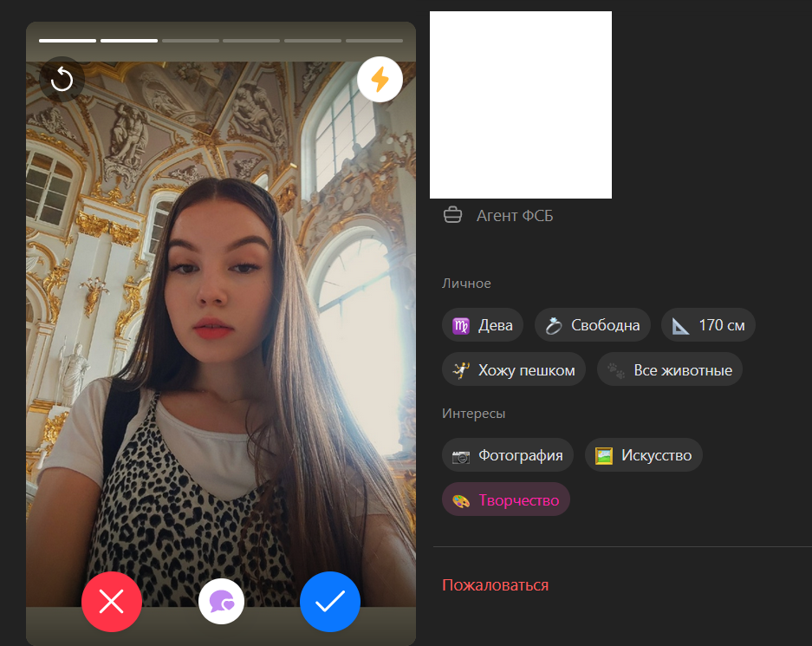Image resolution: width=812 pixels, height=646 pixels.
Task: Select the Все животные tag
Action: (670, 369)
